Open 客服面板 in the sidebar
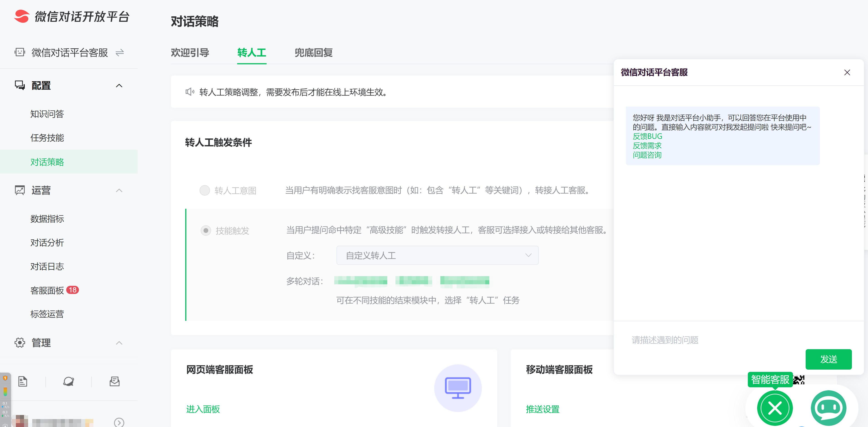 coord(47,290)
